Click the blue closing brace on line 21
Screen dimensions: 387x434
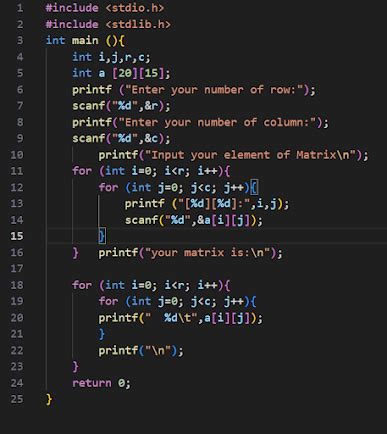click(x=102, y=334)
